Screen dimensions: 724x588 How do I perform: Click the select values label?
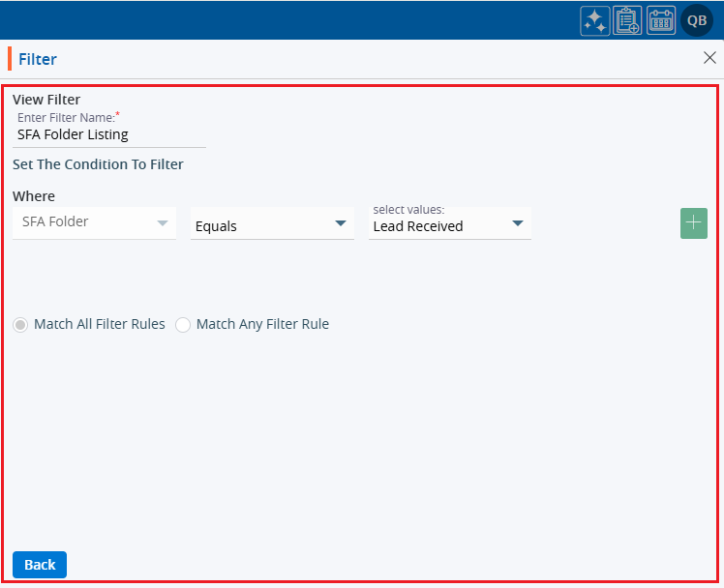[408, 209]
